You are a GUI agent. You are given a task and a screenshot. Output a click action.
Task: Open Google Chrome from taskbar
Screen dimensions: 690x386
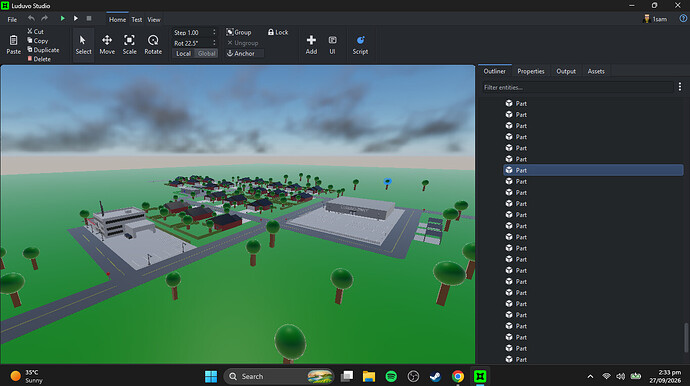pyautogui.click(x=458, y=376)
